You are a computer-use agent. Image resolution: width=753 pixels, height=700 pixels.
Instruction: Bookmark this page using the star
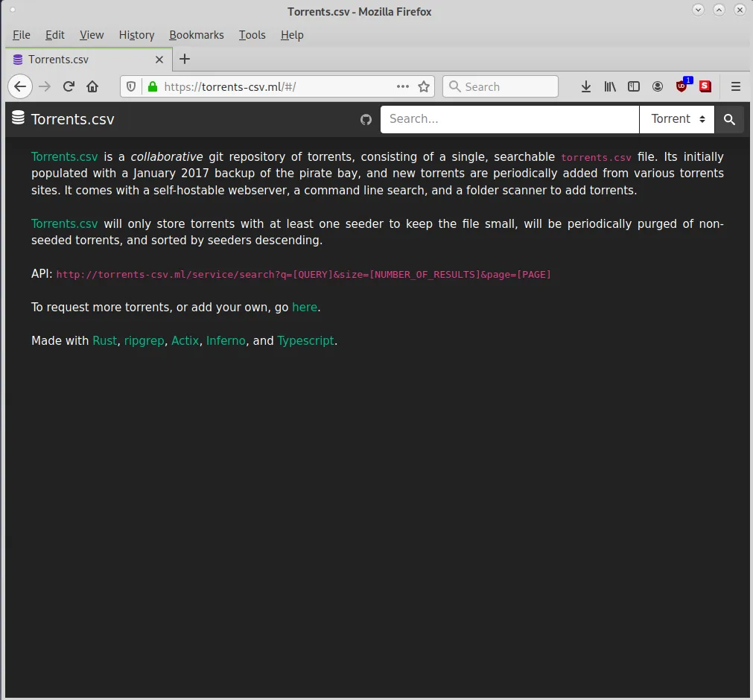click(424, 86)
